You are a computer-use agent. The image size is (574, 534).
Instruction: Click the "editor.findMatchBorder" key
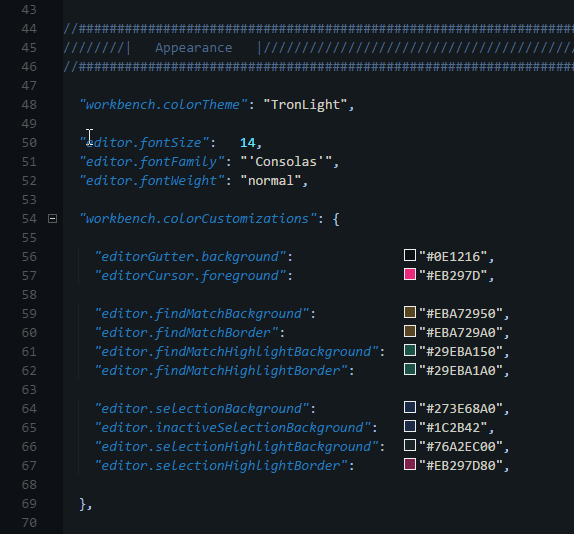[186, 333]
